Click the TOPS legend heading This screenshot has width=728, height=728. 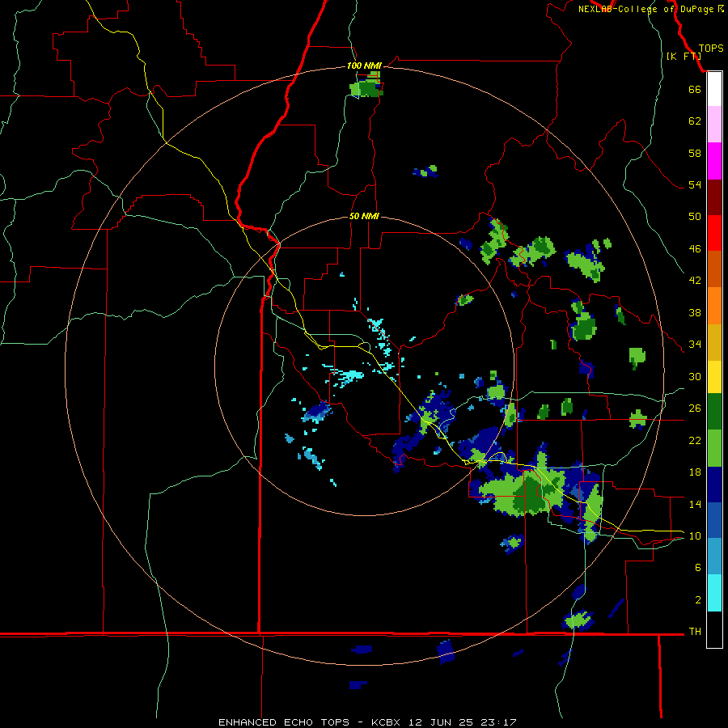(711, 48)
